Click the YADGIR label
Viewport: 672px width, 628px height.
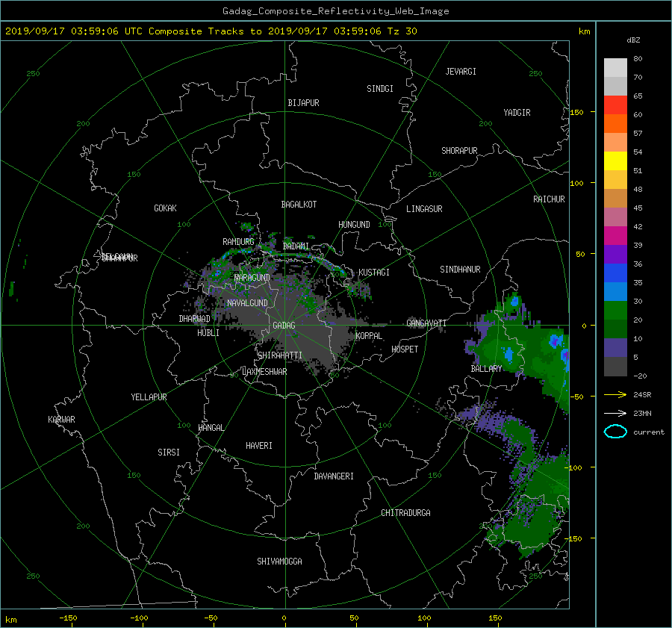pos(517,113)
